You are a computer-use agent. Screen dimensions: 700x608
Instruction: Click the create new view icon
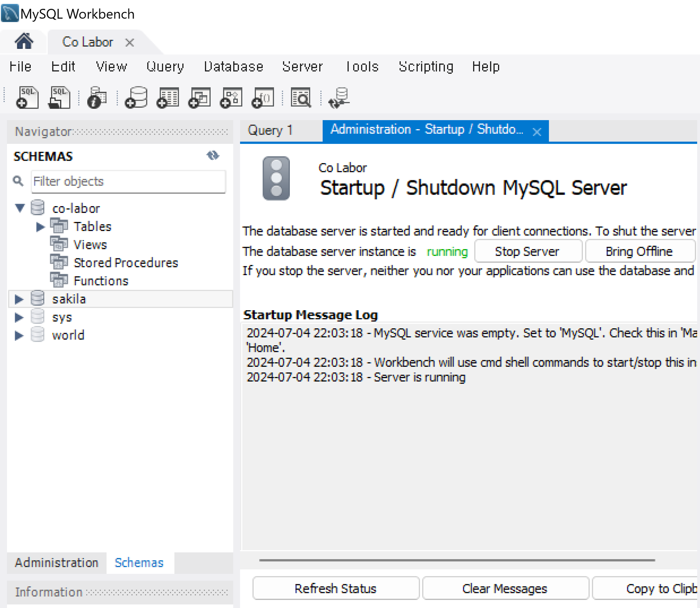[x=199, y=98]
